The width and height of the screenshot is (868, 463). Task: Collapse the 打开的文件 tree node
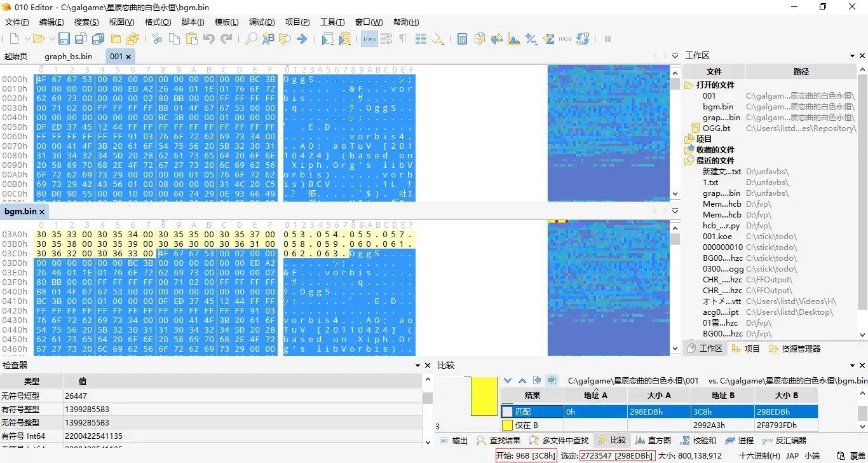[689, 85]
